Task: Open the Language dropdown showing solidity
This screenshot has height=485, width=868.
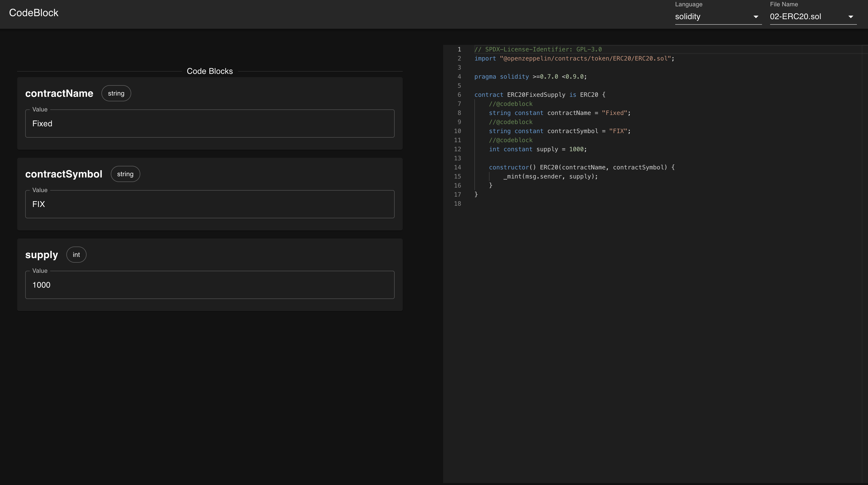Action: pos(718,16)
